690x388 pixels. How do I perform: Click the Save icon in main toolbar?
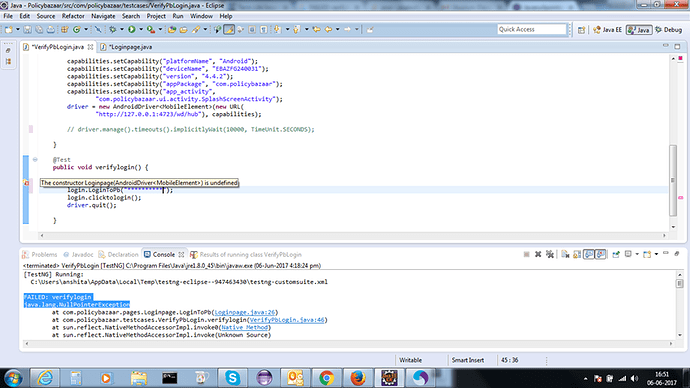coord(27,29)
